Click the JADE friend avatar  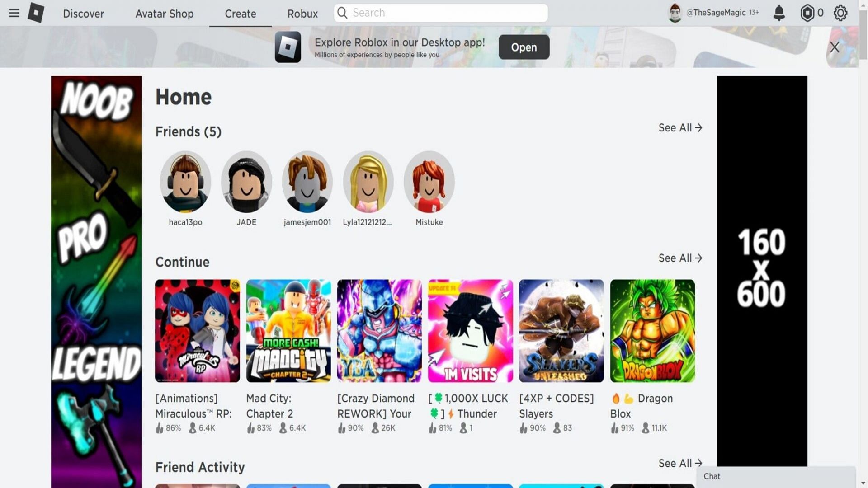click(x=246, y=182)
